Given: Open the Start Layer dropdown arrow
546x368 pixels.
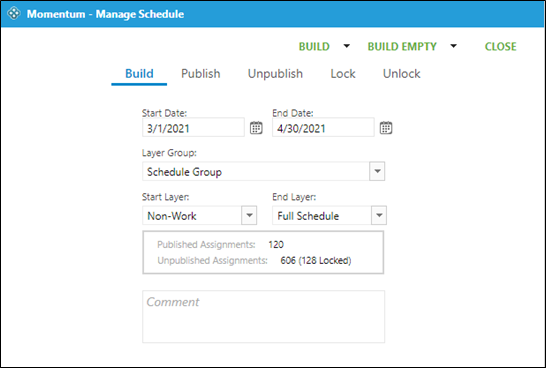Looking at the screenshot, I should [249, 215].
